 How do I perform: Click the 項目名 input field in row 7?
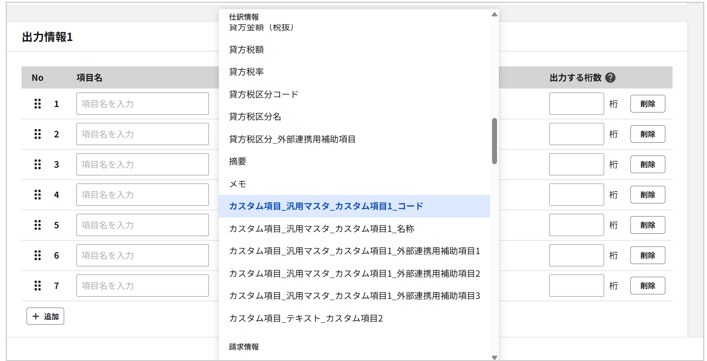[x=142, y=285]
